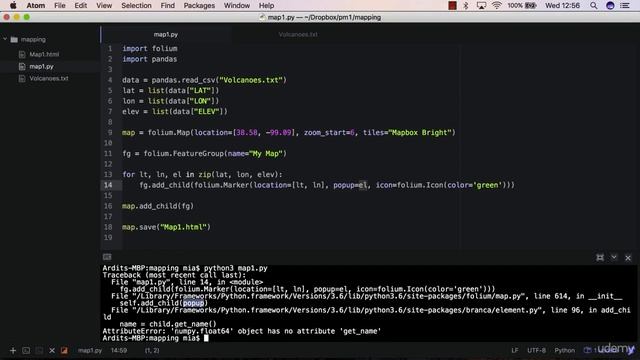
Task: Close the terminal panel
Action: (x=628, y=258)
